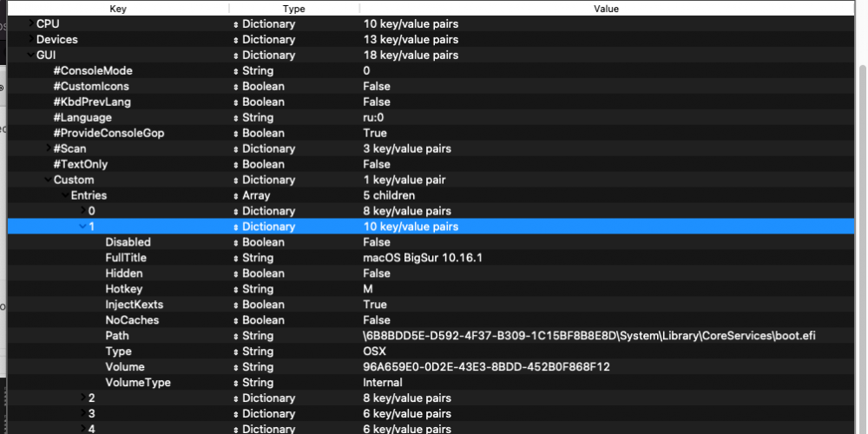
Task: Change type of Entries array row
Action: [x=236, y=195]
